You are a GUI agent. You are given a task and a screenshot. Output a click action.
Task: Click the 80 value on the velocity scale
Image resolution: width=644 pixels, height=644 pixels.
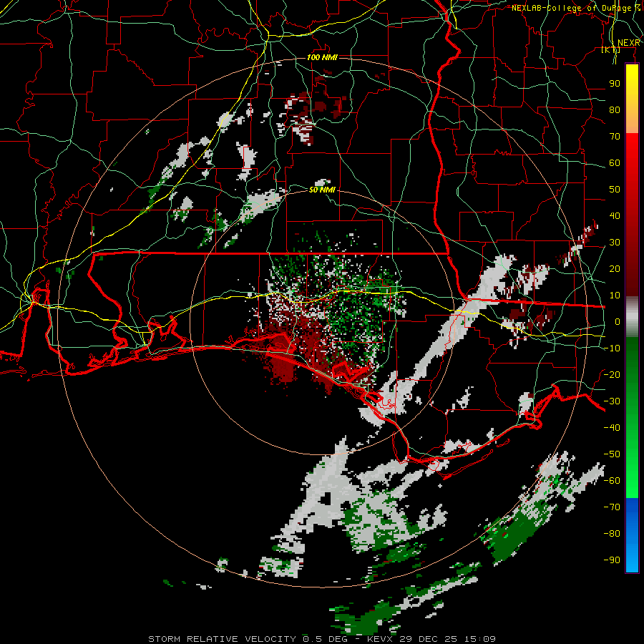(615, 110)
